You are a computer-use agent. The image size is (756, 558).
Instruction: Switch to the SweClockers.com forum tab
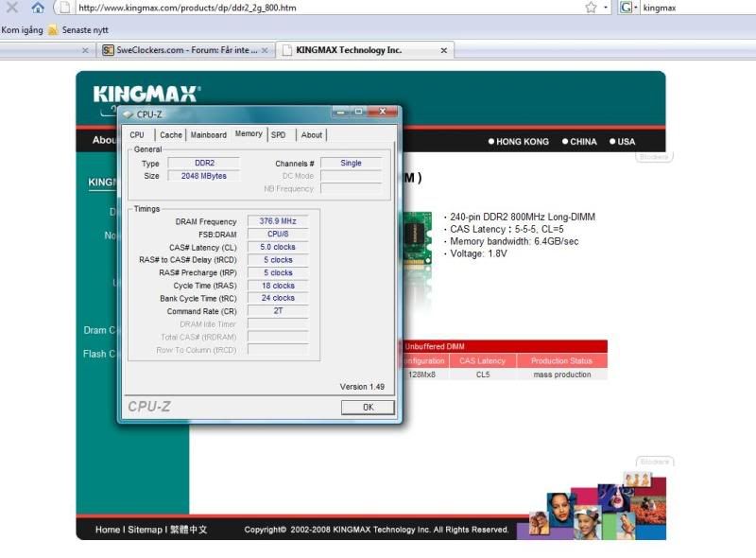click(x=180, y=50)
